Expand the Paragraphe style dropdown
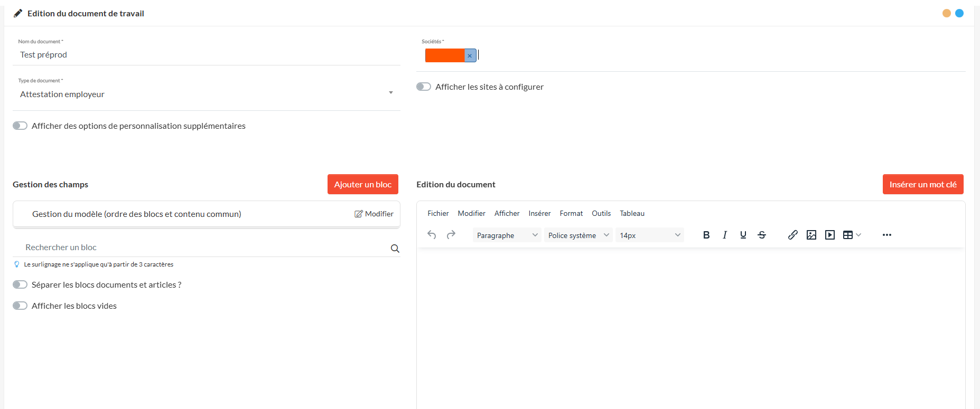Screen dimensions: 980x409 pyautogui.click(x=507, y=235)
